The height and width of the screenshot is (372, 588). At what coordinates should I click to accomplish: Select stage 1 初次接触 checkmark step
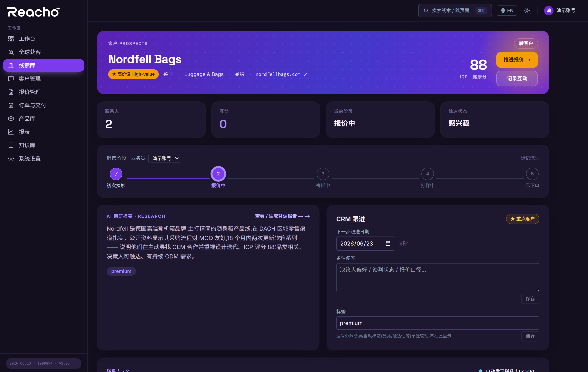(116, 174)
